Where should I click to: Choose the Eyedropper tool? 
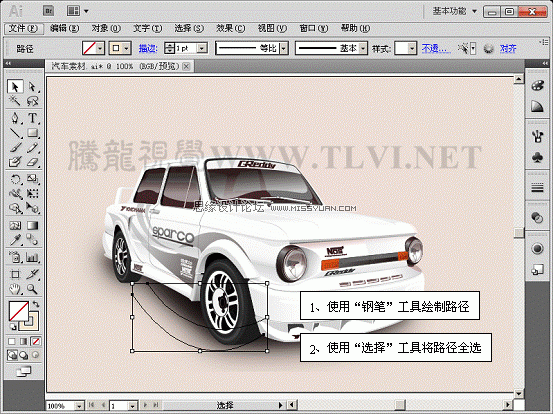coord(15,240)
